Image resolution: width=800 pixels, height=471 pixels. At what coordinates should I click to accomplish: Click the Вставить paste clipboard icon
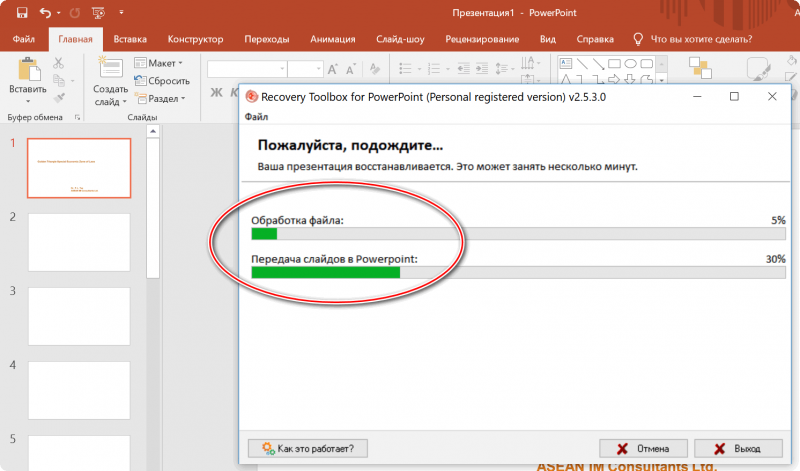[x=29, y=70]
